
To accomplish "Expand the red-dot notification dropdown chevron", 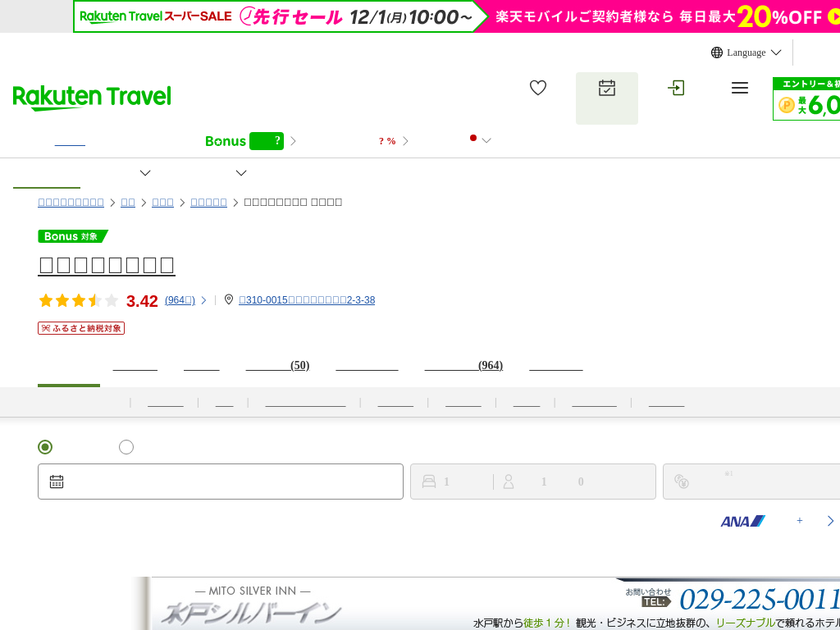I will coord(486,140).
